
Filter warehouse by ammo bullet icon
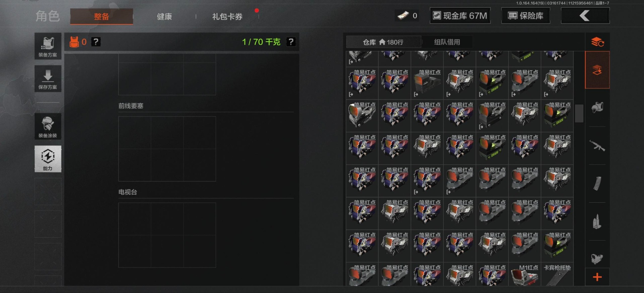[x=597, y=222]
